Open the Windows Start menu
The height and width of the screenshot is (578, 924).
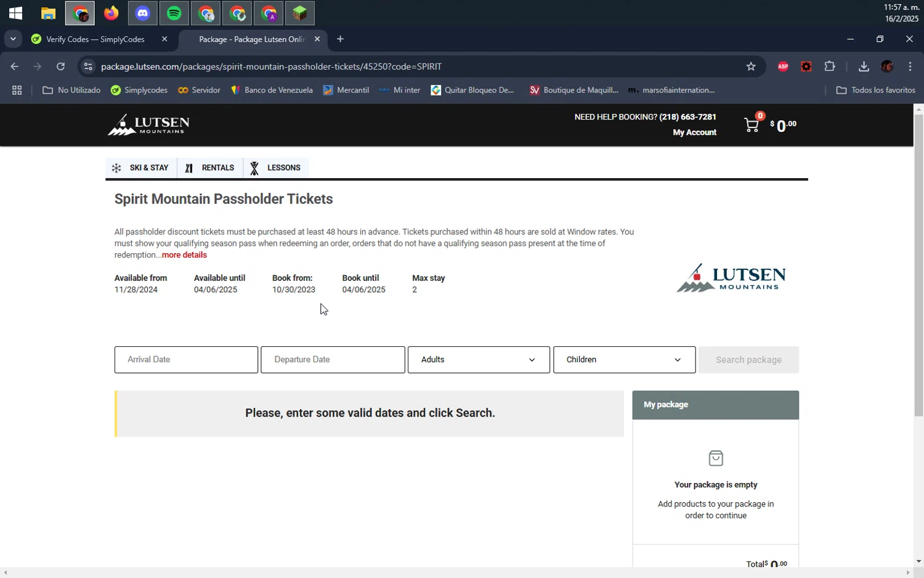point(16,13)
